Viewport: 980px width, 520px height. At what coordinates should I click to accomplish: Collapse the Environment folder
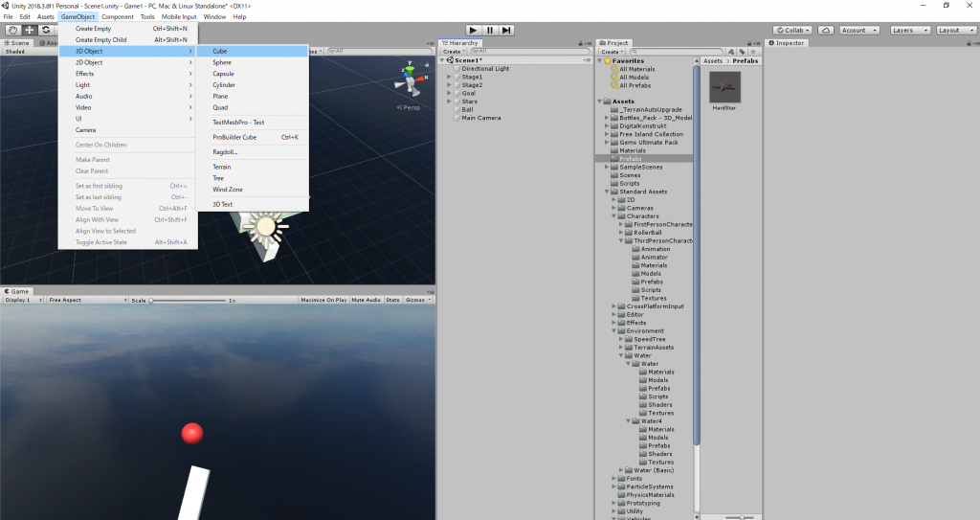[x=613, y=331]
